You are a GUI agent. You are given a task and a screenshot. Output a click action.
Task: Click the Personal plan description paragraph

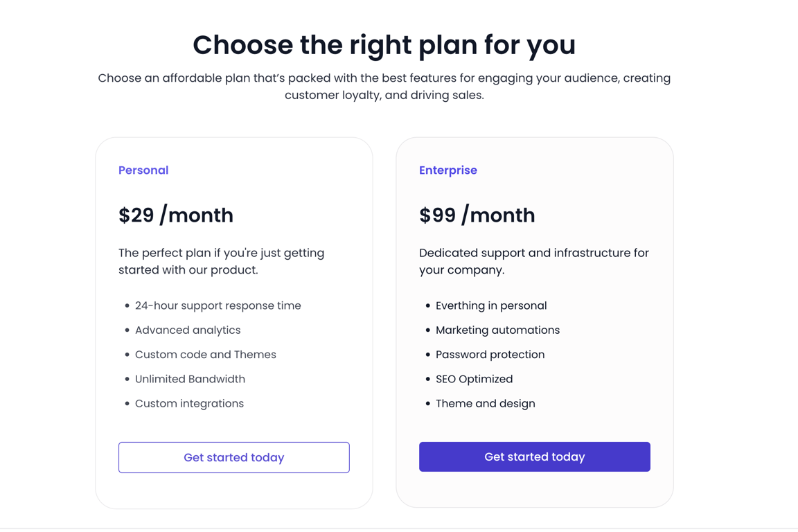pyautogui.click(x=222, y=261)
